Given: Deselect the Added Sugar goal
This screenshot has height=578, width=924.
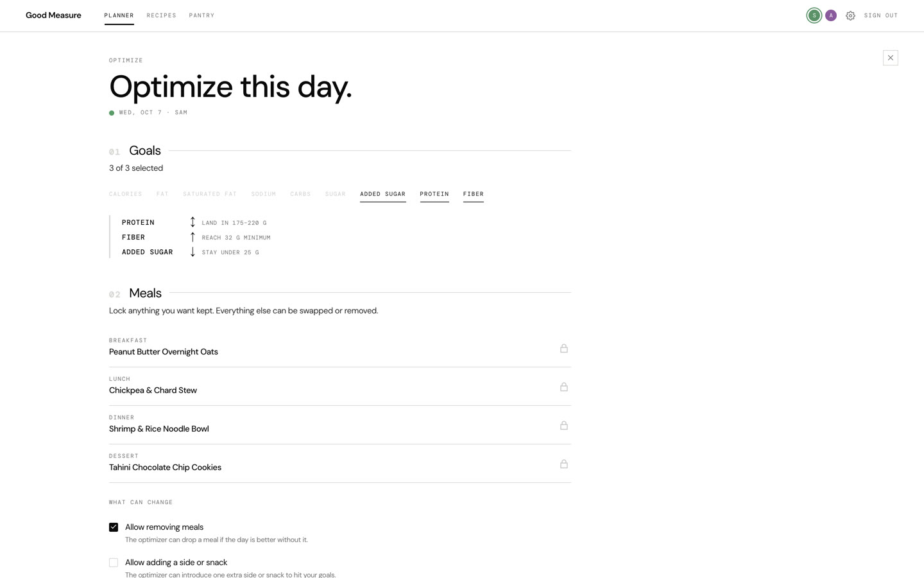Looking at the screenshot, I should [382, 194].
